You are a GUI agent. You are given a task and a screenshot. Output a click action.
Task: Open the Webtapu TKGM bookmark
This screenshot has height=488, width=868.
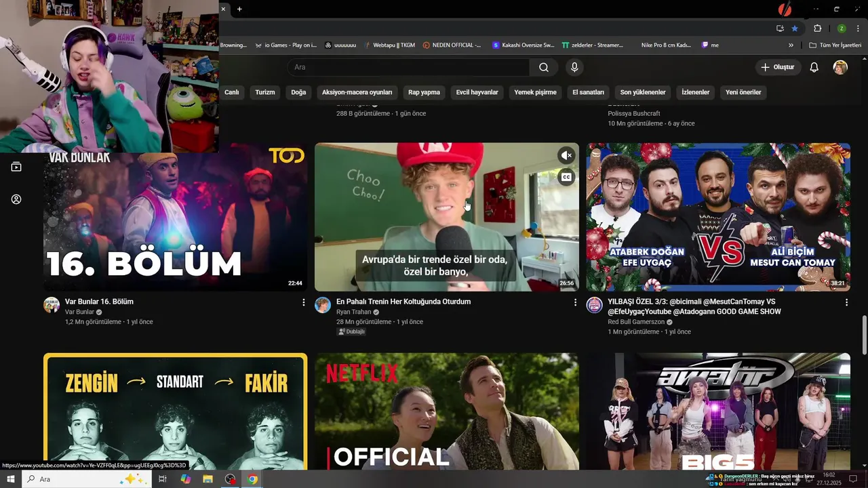(389, 45)
